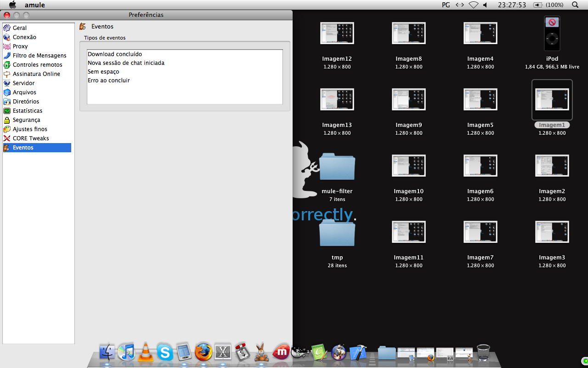This screenshot has height=368, width=588.
Task: Open the Apple menu
Action: pos(13,5)
